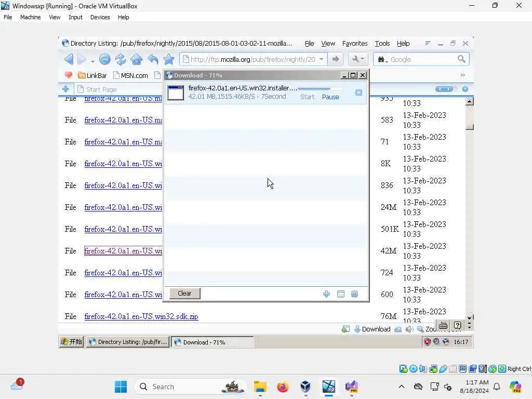Click the vertical scrollbar thumb

point(469,127)
